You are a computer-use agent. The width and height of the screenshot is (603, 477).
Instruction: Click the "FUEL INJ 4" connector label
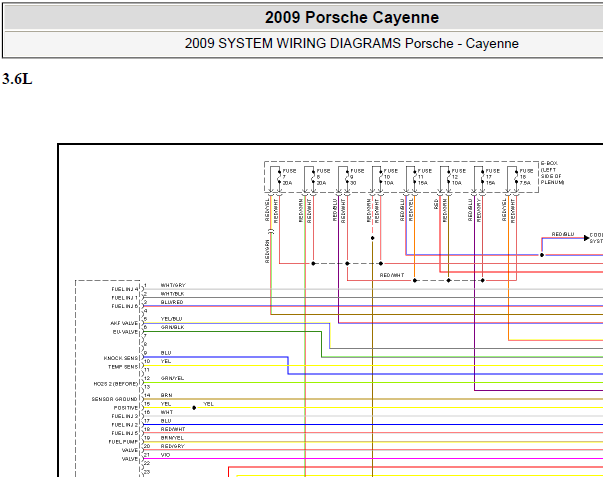124,289
